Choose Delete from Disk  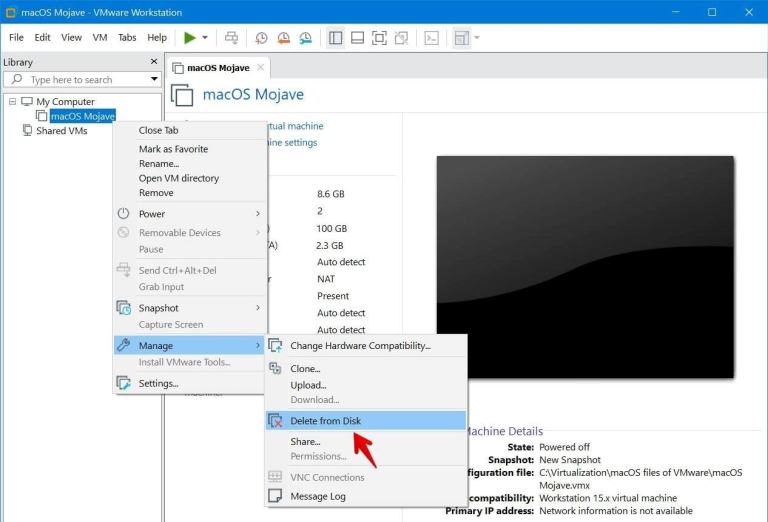tap(366, 421)
